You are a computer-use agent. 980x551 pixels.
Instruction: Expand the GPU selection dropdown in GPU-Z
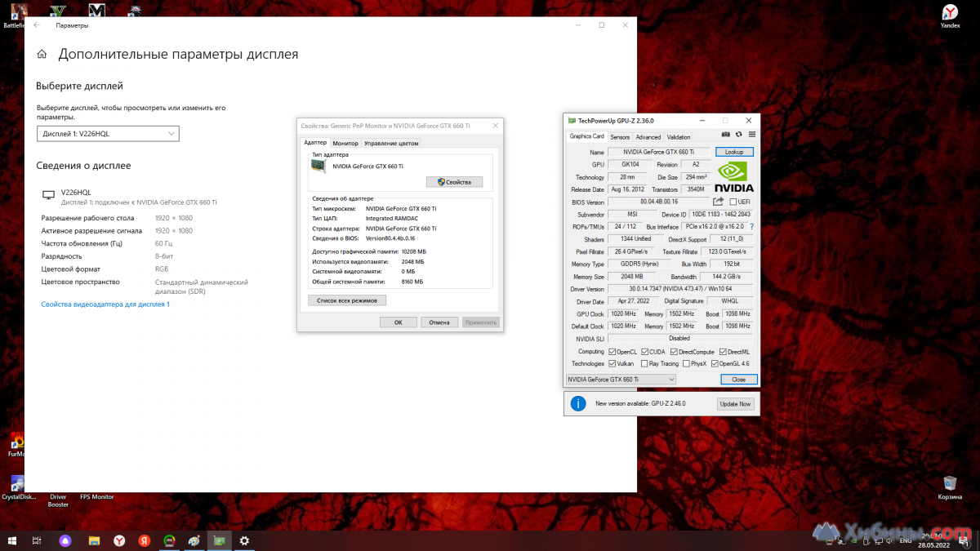(x=621, y=380)
